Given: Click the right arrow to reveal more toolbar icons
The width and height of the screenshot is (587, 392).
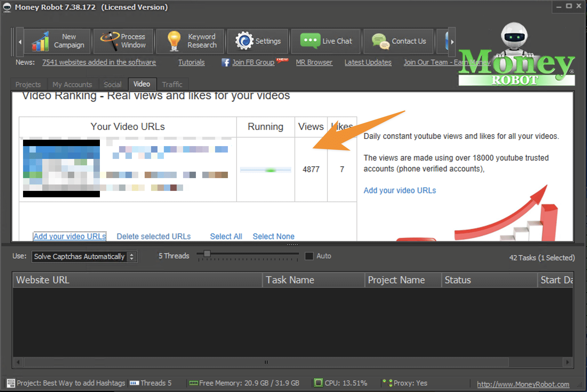Looking at the screenshot, I should coord(453,42).
